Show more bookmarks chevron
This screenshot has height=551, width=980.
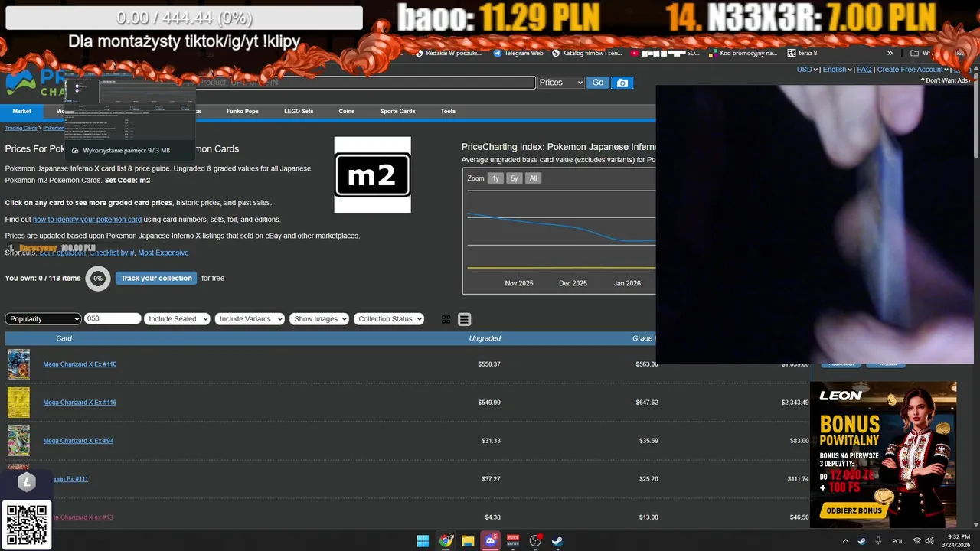click(x=890, y=53)
